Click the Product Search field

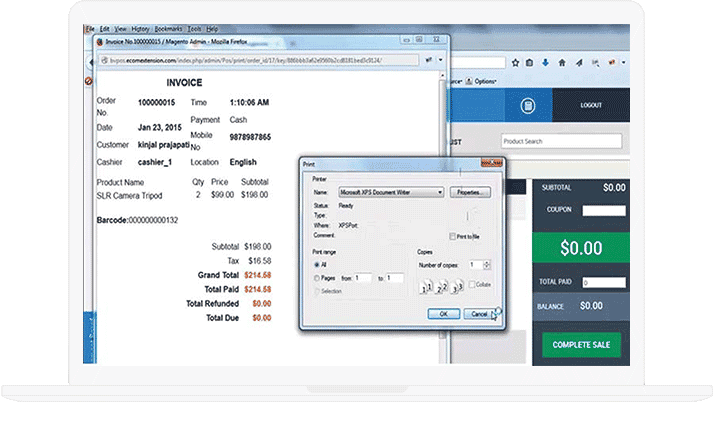[561, 141]
